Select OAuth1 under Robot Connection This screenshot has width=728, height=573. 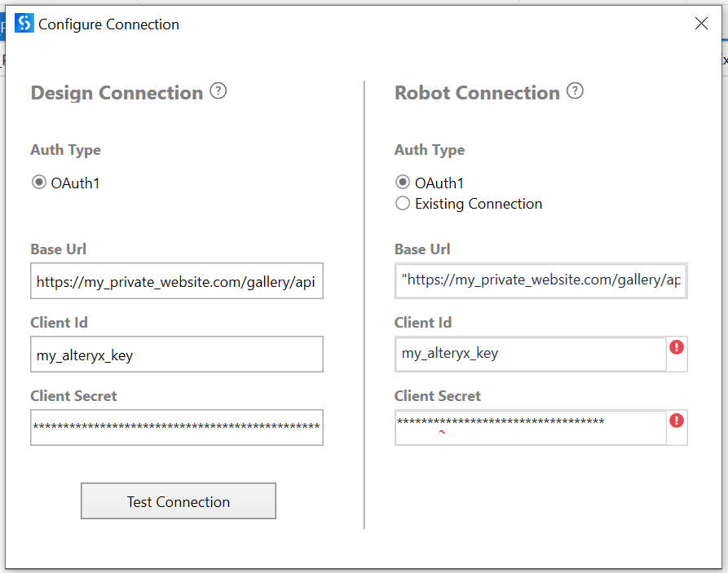click(402, 183)
